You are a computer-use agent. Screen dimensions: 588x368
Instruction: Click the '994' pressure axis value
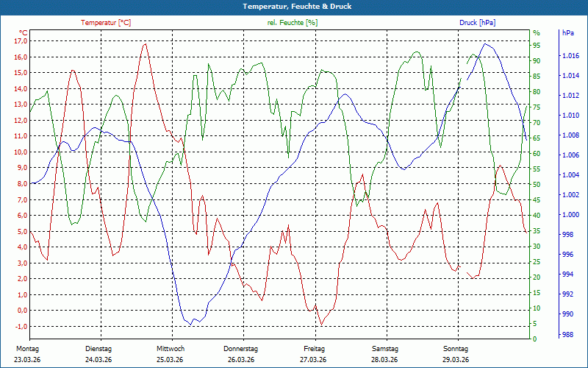[567, 275]
